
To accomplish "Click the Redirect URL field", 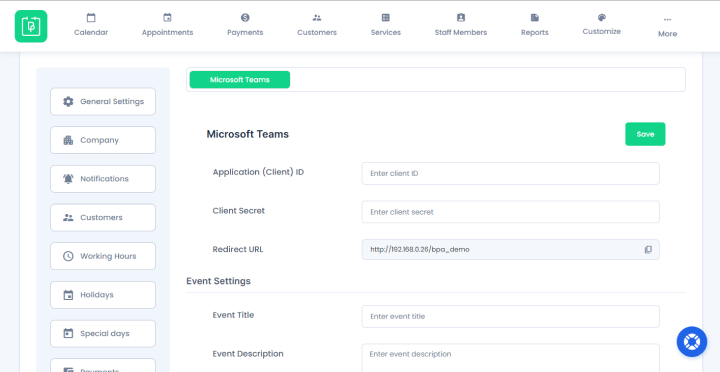I will pyautogui.click(x=511, y=249).
